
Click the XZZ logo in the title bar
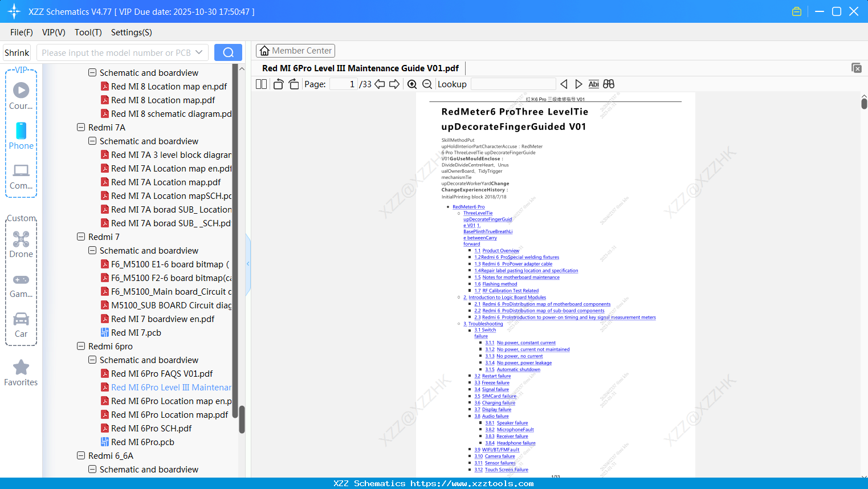point(14,11)
